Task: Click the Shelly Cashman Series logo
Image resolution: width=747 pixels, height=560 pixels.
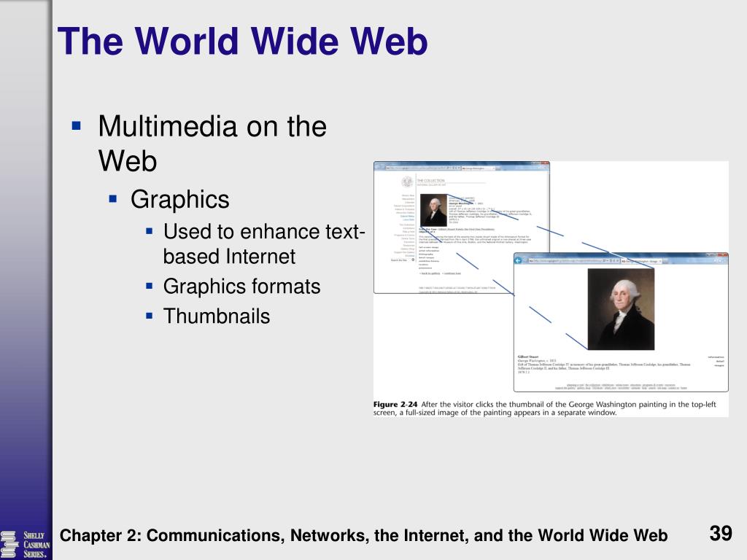Action: (26, 544)
